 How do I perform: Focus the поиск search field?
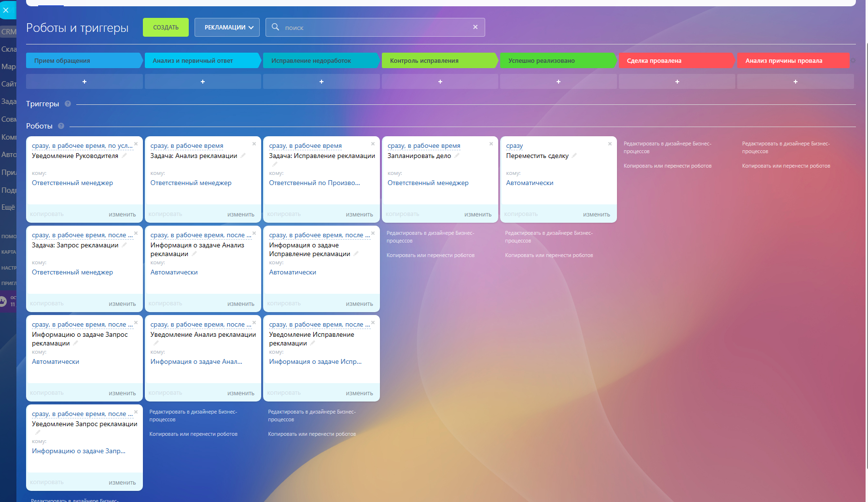[375, 28]
